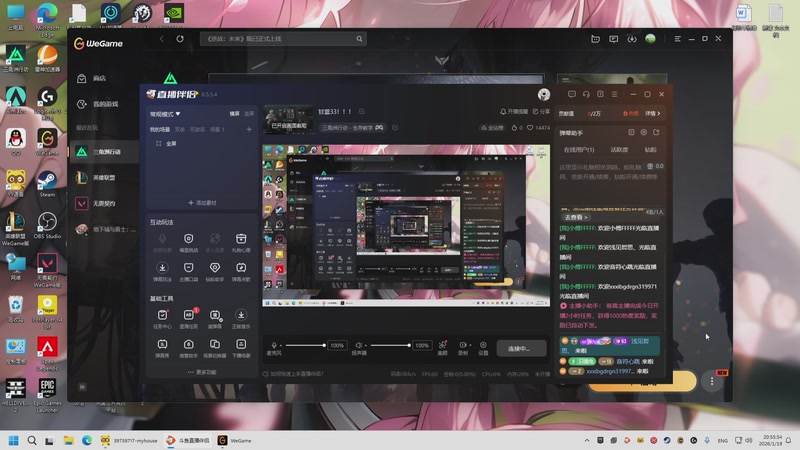Open the 任务中心 task center tool
The width and height of the screenshot is (800, 450).
(162, 319)
